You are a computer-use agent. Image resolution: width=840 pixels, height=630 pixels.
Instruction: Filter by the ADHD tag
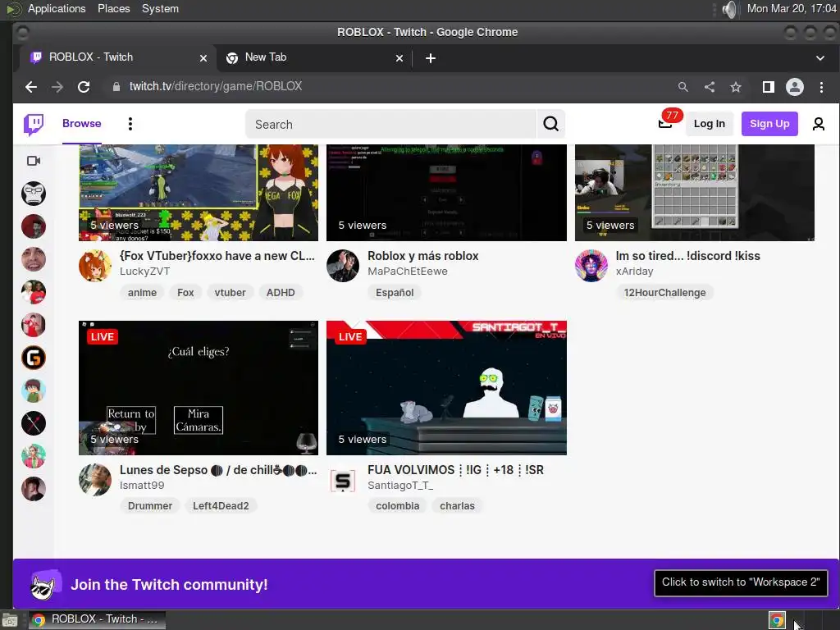281,293
